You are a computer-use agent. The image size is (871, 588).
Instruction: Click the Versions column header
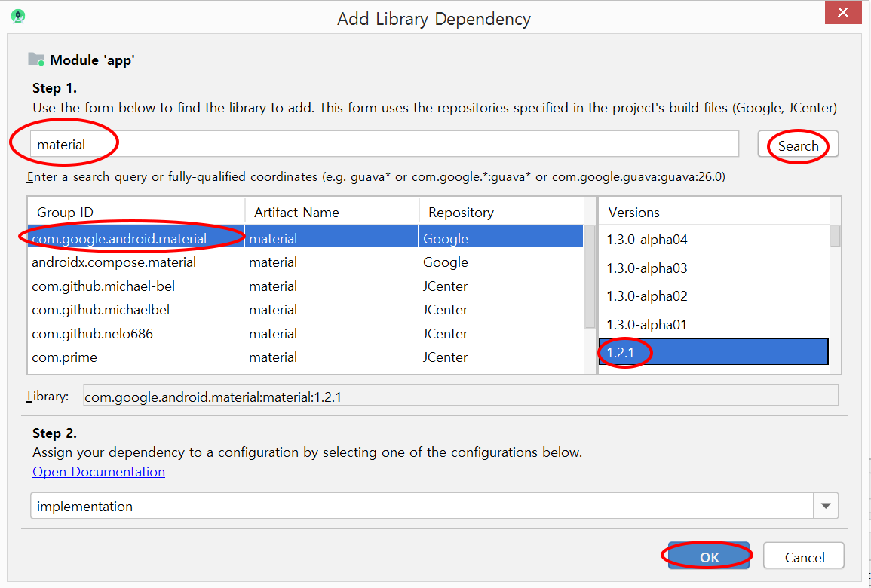click(x=714, y=212)
